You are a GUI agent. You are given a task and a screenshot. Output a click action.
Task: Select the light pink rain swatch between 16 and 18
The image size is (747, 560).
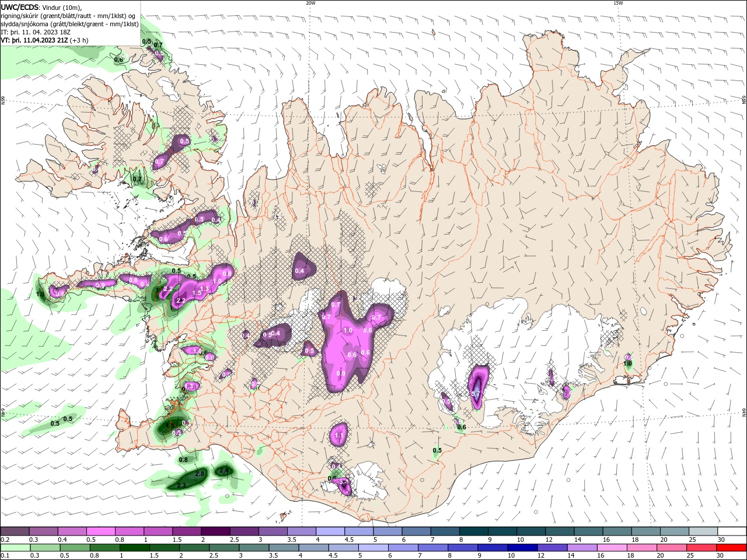pos(612,548)
